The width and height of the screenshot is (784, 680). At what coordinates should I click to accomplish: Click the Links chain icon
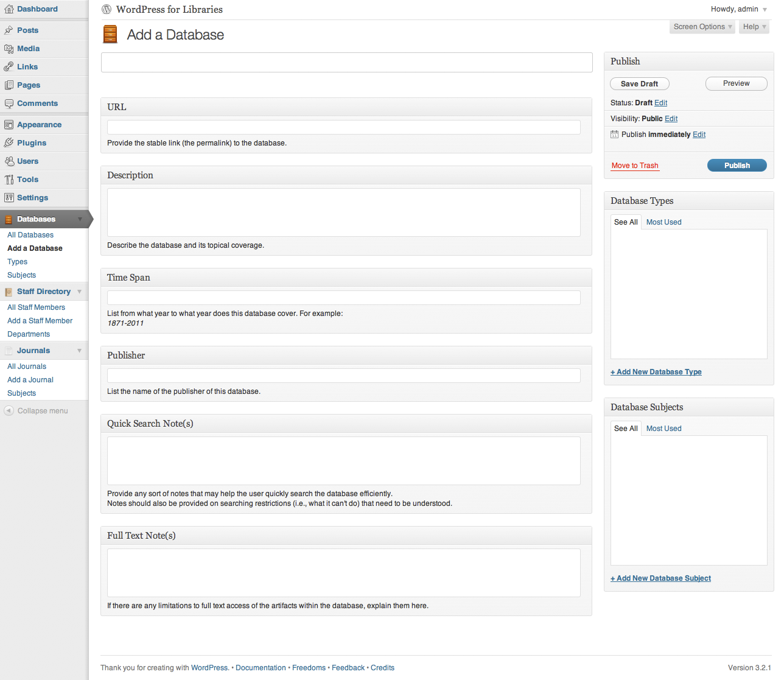coord(9,67)
